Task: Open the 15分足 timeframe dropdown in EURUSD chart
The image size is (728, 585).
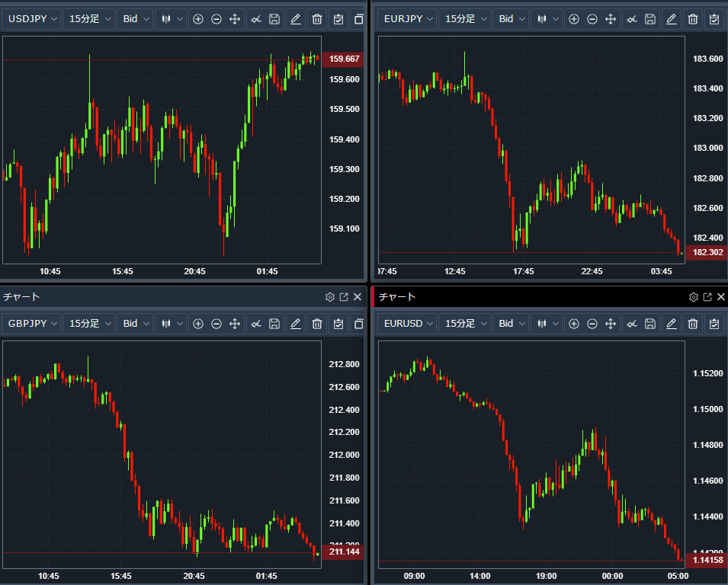Action: (x=464, y=324)
